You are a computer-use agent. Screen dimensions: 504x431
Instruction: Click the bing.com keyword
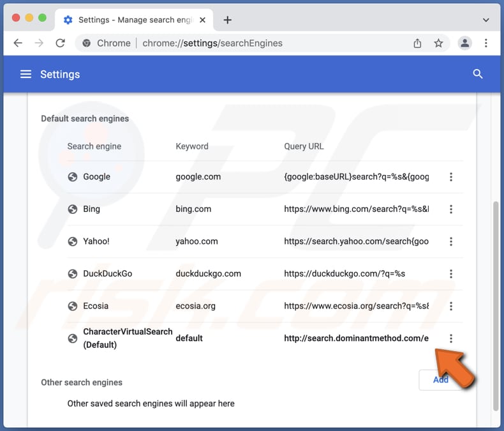tap(193, 209)
